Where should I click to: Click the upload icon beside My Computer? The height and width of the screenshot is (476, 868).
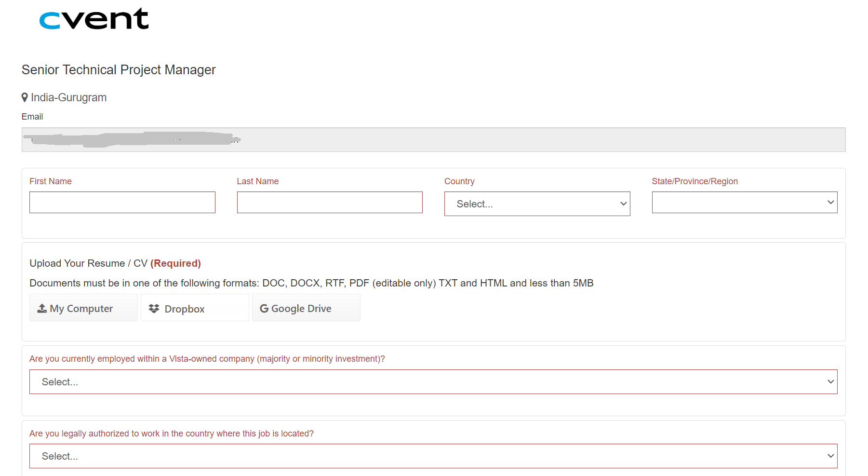coord(42,308)
